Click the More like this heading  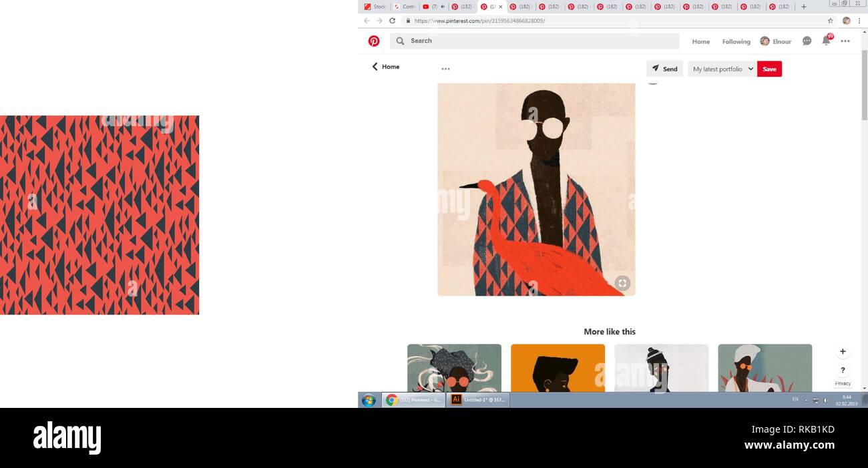tap(610, 332)
